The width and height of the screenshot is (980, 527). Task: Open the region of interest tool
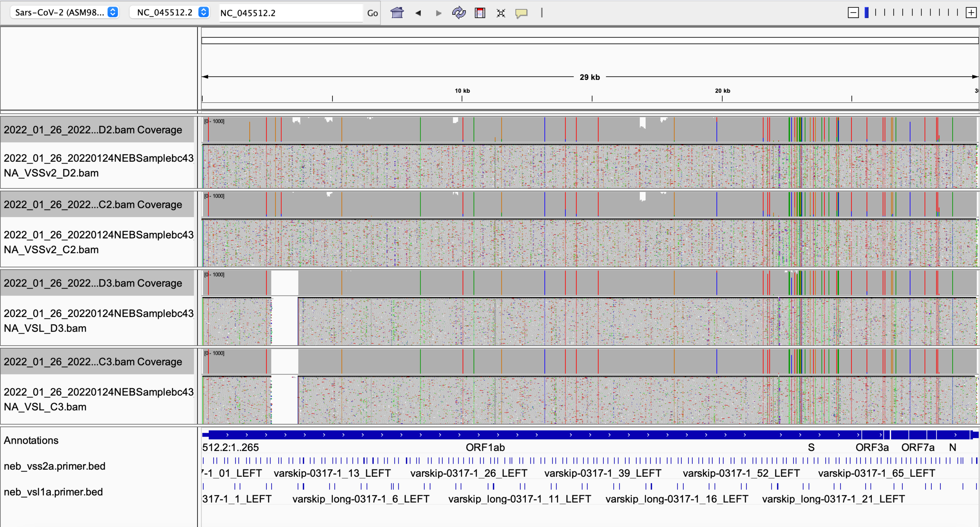[480, 13]
